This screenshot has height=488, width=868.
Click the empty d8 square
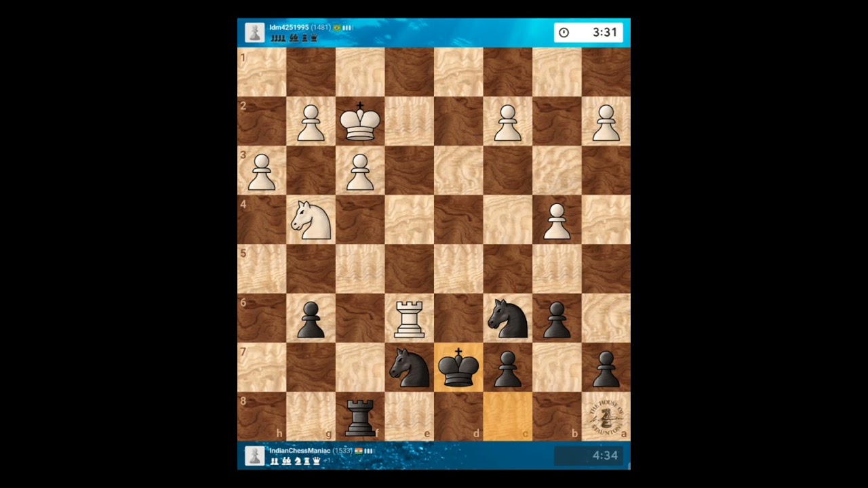tap(458, 417)
